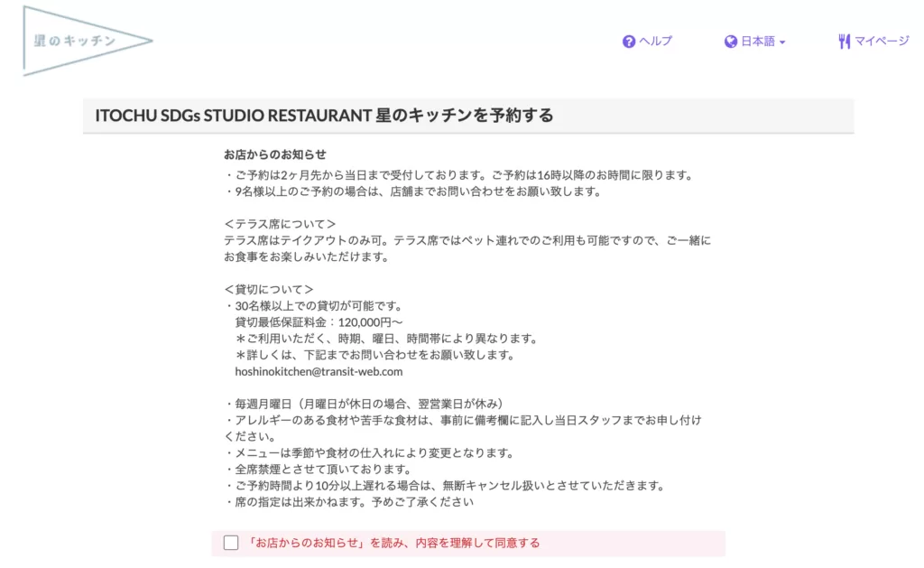
Task: Click the 貸切最低保証料金:120,000円〜 line
Action: [319, 322]
